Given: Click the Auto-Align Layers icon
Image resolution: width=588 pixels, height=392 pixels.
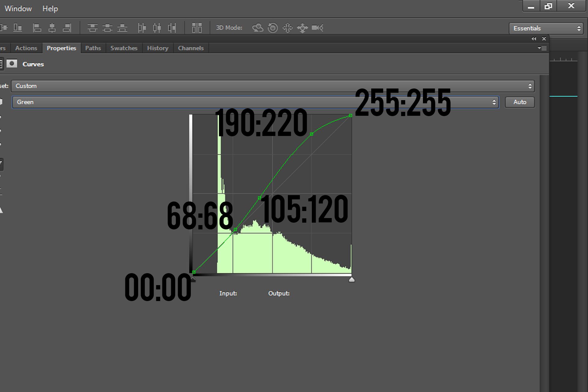Looking at the screenshot, I should coord(197,28).
